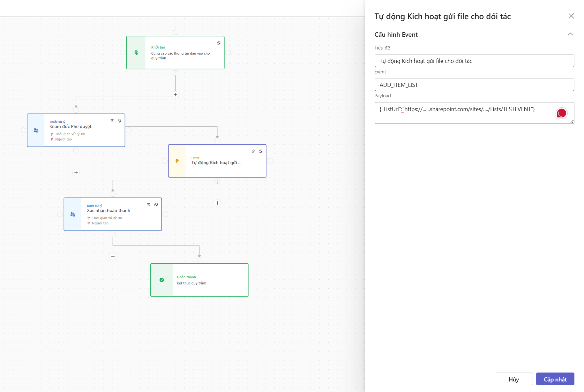Image resolution: width=584 pixels, height=392 pixels.
Task: Delete the Event node on the canvas
Action: coord(253,151)
